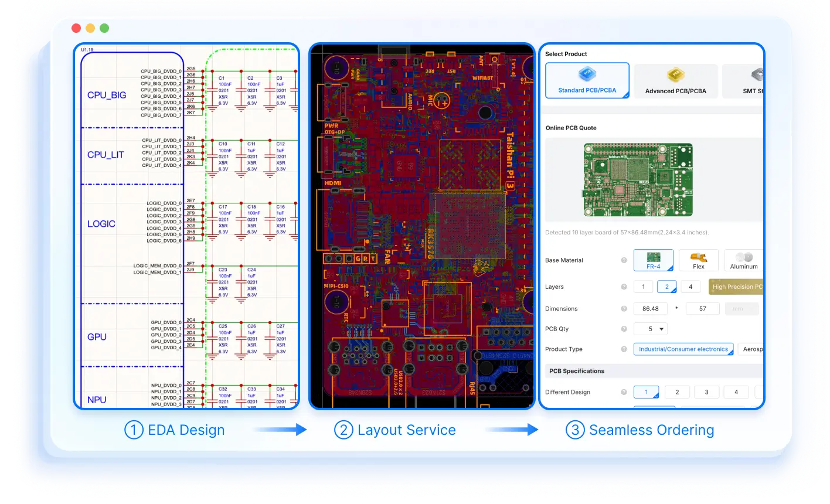Click help icon next to Base Material
The width and height of the screenshot is (830, 504).
[624, 260]
